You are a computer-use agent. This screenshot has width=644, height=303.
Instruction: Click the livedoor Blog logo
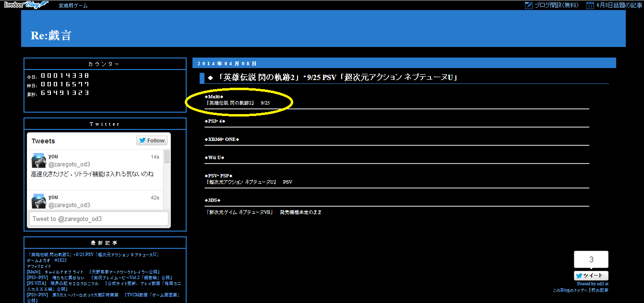pyautogui.click(x=26, y=5)
